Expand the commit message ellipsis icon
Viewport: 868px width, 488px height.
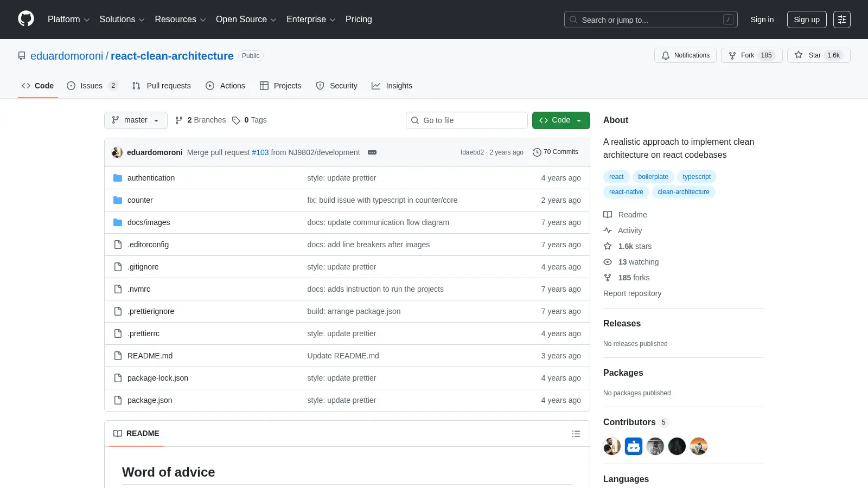coord(372,152)
